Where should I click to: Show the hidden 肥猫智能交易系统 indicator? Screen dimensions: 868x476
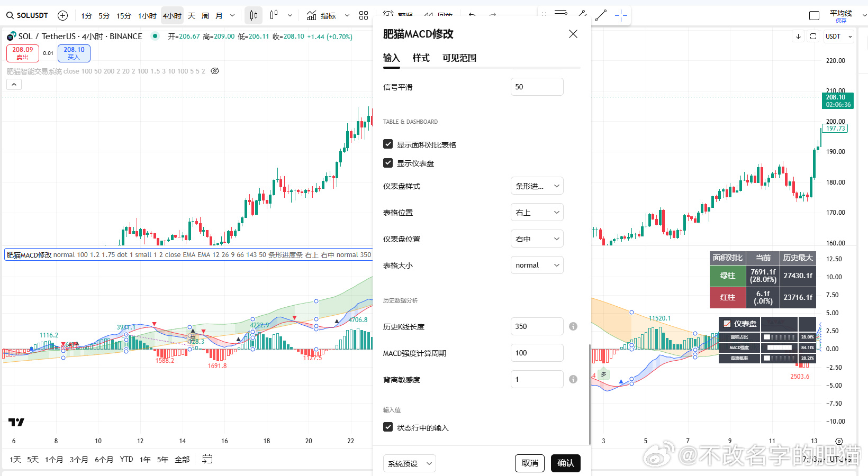[215, 71]
